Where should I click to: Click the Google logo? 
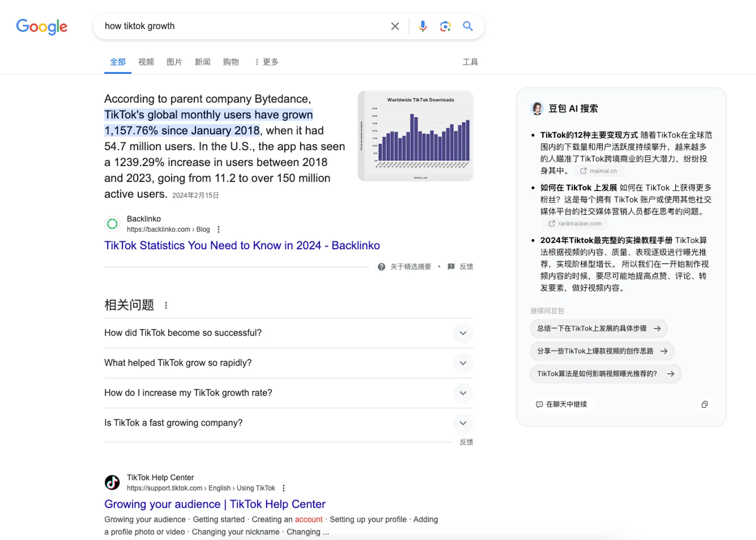pos(42,26)
